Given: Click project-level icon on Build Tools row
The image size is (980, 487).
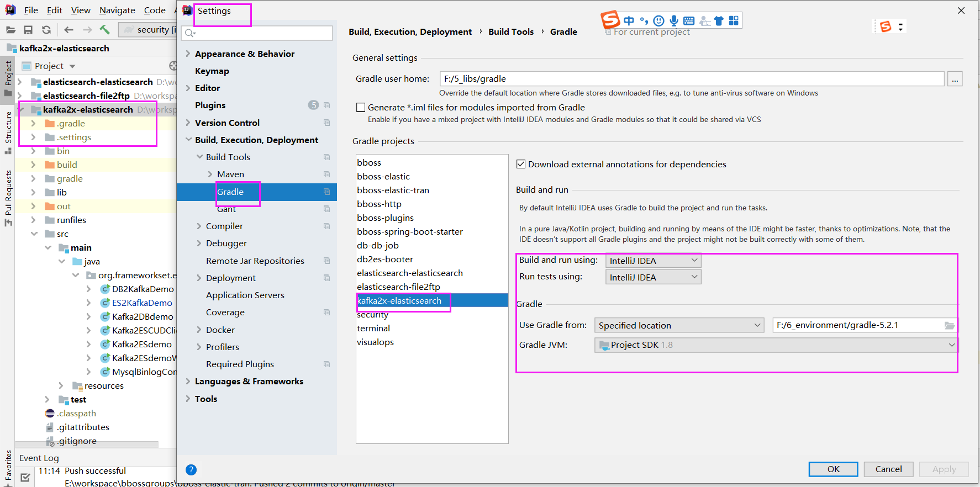Looking at the screenshot, I should (x=326, y=157).
